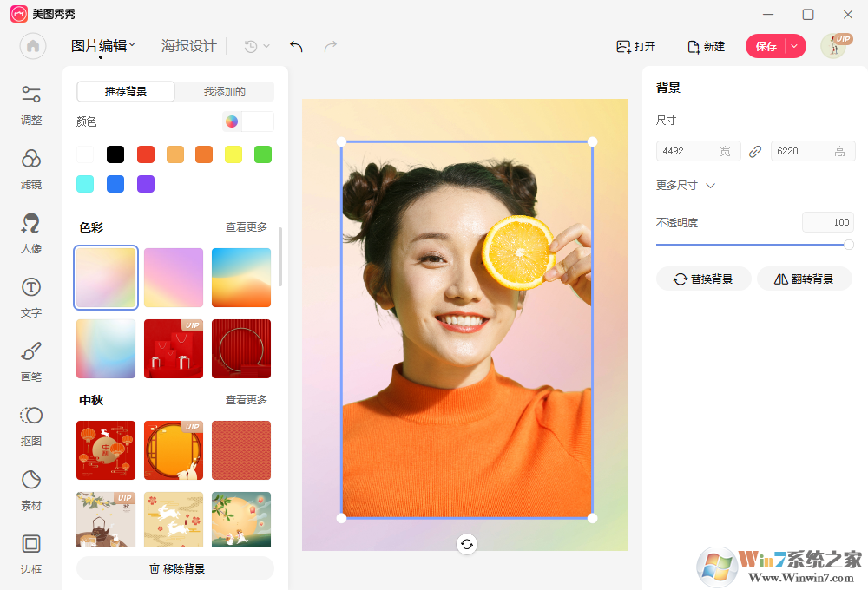The width and height of the screenshot is (868, 590).
Task: Select the blue-pink soft gradient thumbnail
Action: [106, 349]
